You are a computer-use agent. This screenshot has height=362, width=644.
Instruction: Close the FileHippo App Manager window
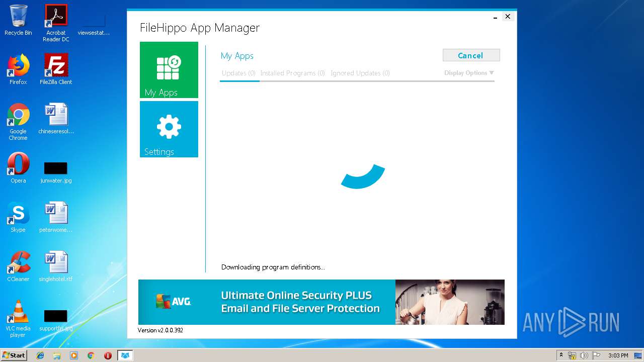(508, 17)
